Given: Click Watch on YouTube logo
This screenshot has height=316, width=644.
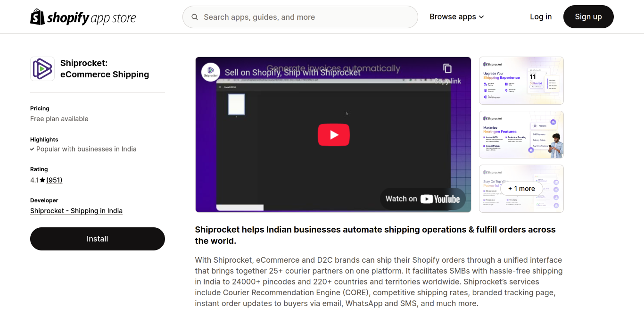Looking at the screenshot, I should pyautogui.click(x=423, y=199).
